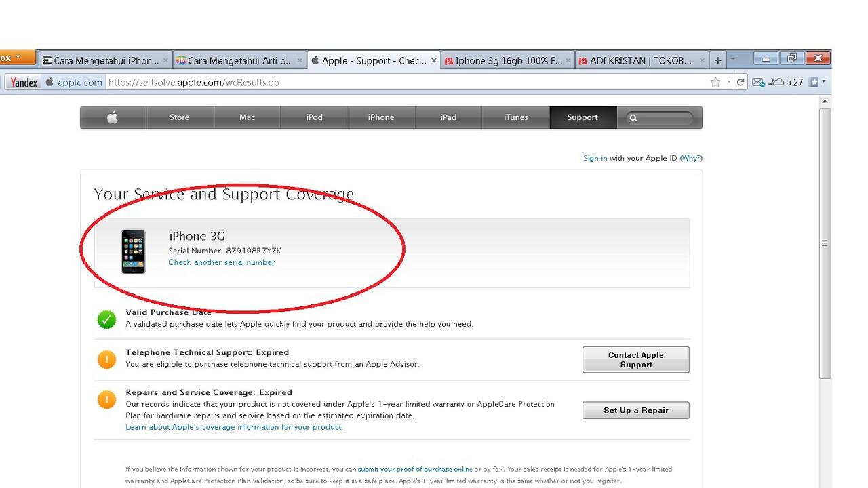Close the Cara Mengetahui iPhon... tab
Image resolution: width=868 pixels, height=488 pixels.
click(165, 60)
